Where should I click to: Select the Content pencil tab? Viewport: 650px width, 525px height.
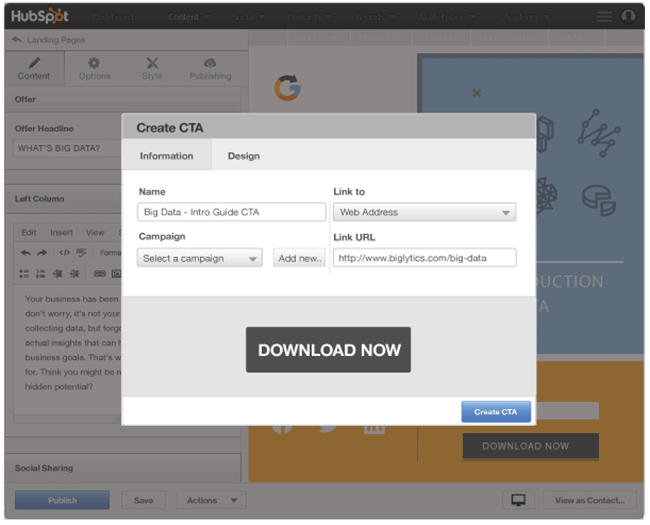[34, 69]
